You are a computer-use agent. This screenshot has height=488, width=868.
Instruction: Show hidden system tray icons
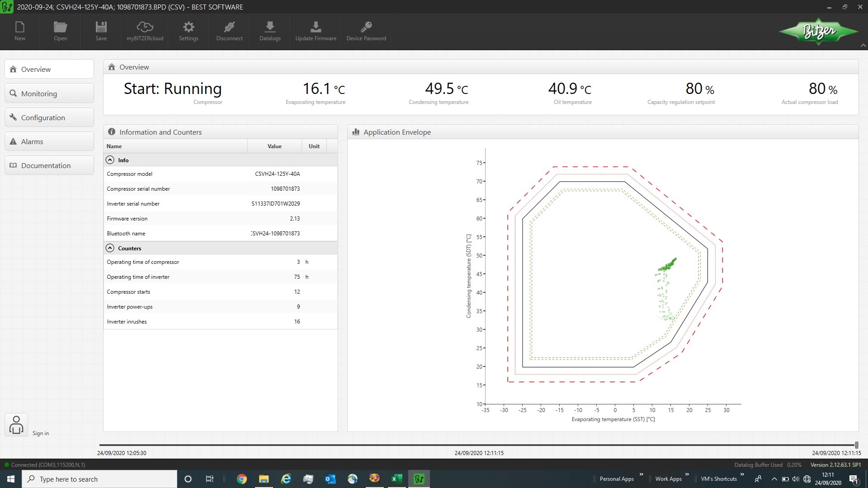(774, 479)
